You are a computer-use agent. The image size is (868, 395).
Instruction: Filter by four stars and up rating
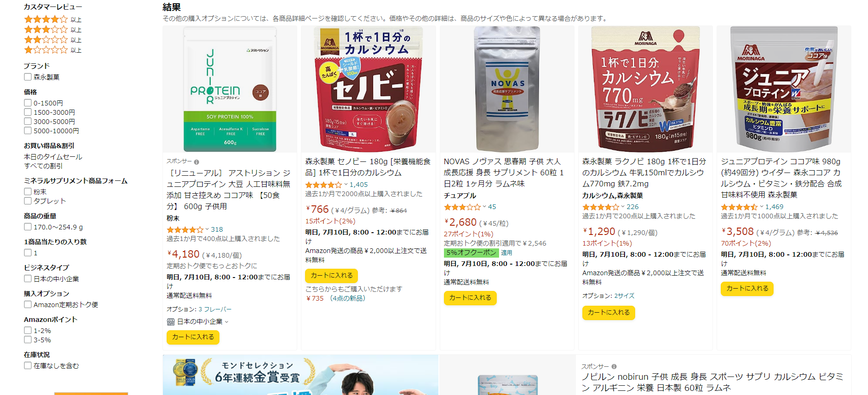coord(52,19)
